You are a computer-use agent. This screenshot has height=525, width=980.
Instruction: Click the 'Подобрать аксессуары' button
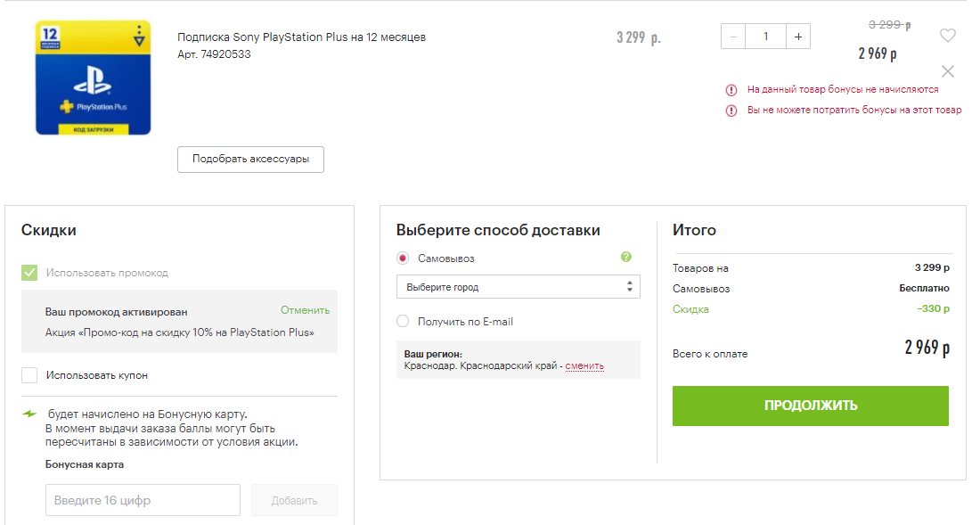[250, 160]
